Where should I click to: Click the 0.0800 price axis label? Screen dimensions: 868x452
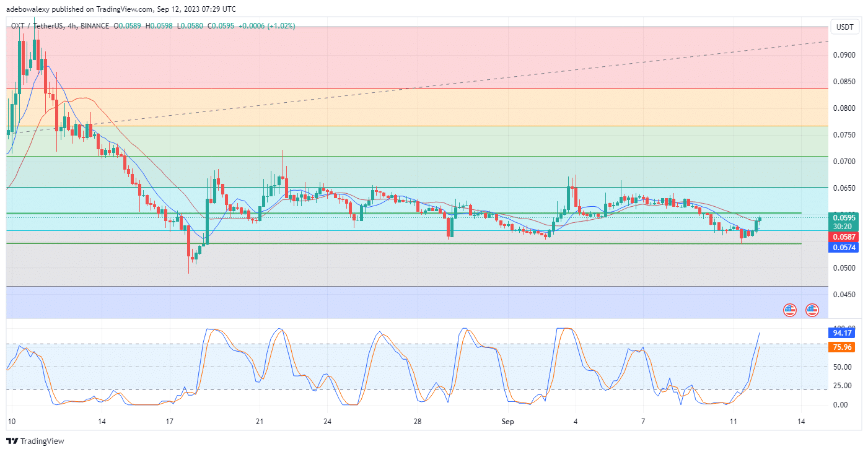843,108
